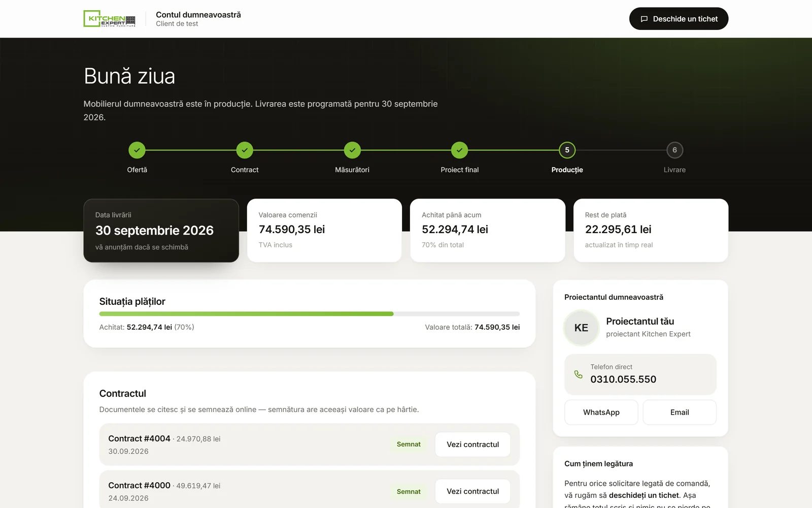Click the Kitchen Expert logo
Image resolution: width=812 pixels, height=508 pixels.
tap(110, 19)
